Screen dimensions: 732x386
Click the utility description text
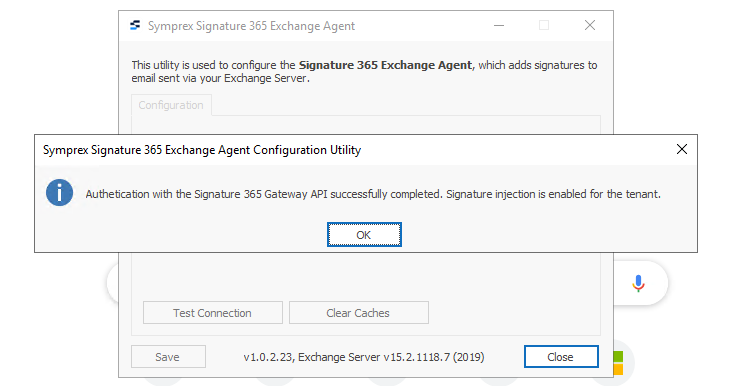[364, 71]
